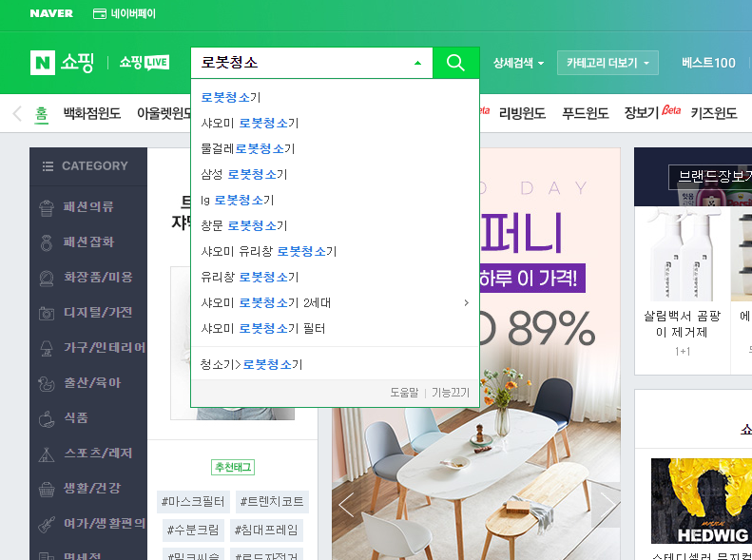752x560 pixels.
Task: Open the NAVER home logo
Action: [51, 13]
